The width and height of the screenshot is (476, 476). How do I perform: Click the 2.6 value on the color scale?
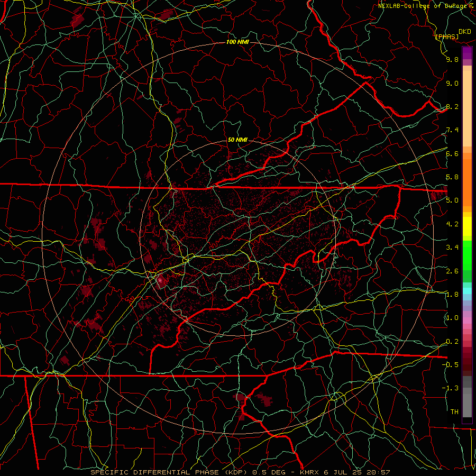pyautogui.click(x=452, y=271)
